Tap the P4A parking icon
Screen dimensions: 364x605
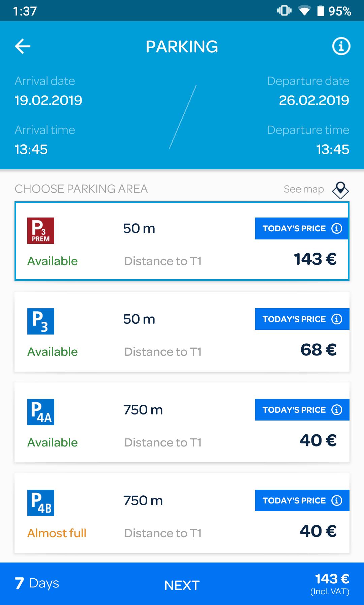click(41, 412)
